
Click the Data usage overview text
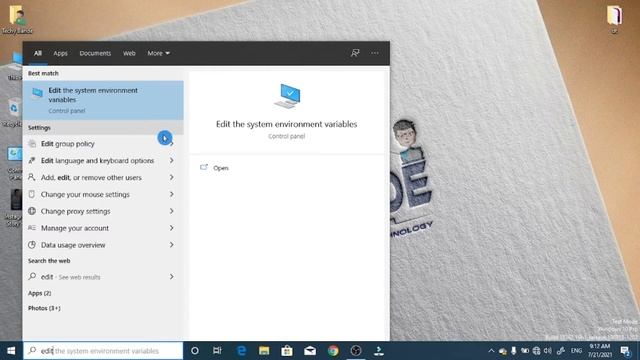pyautogui.click(x=73, y=245)
